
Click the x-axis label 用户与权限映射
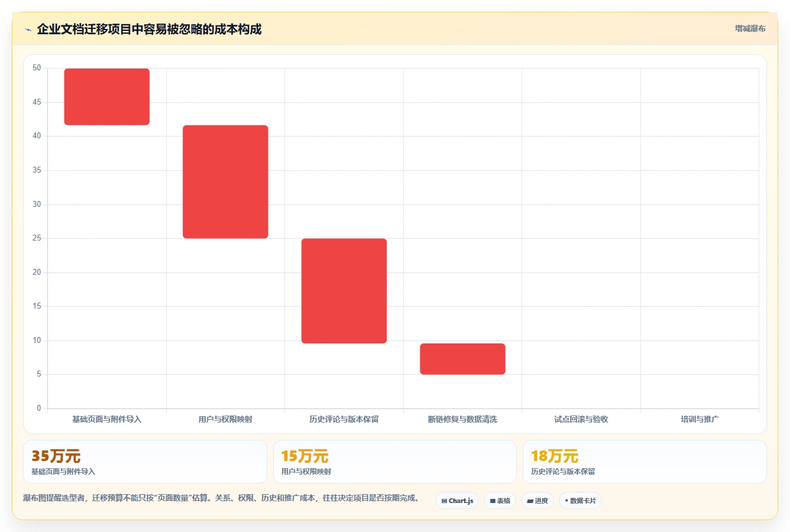pos(225,419)
